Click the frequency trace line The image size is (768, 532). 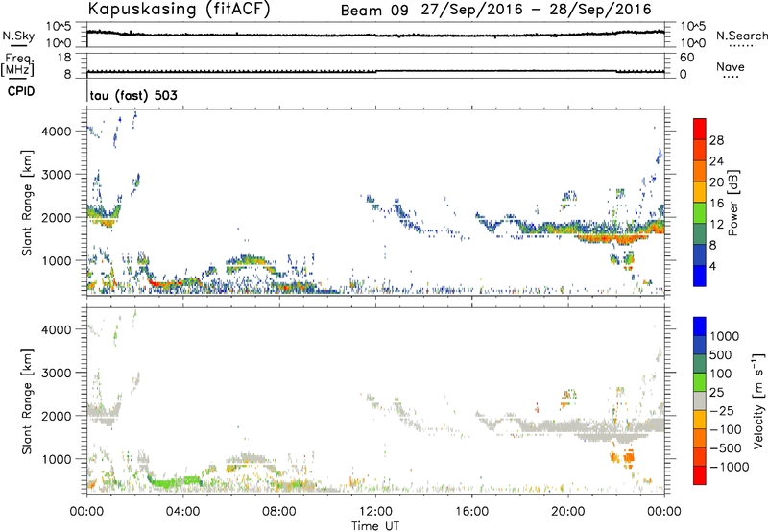tap(375, 71)
